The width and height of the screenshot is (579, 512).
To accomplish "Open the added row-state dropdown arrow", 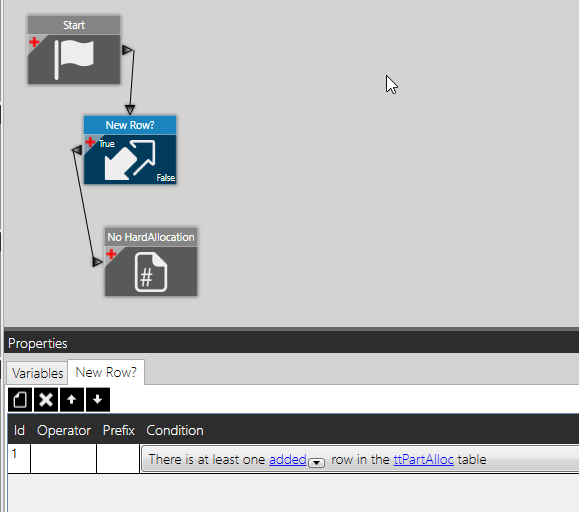I will (x=316, y=462).
